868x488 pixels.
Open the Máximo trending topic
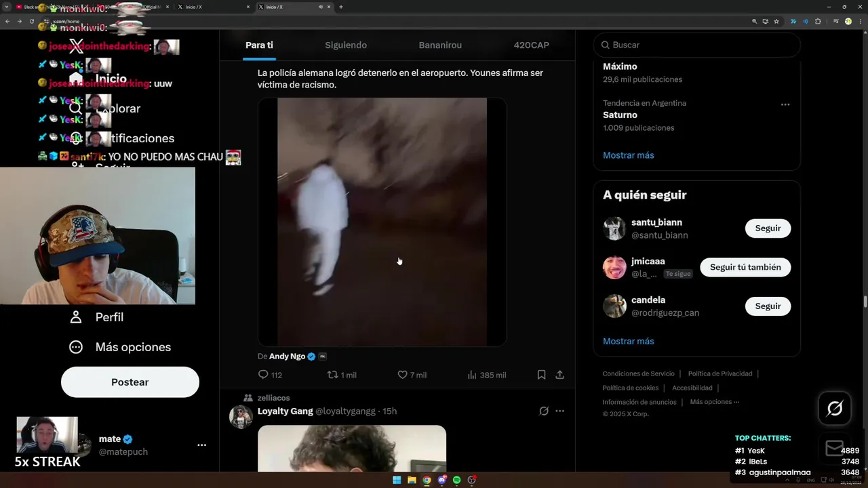pyautogui.click(x=620, y=66)
